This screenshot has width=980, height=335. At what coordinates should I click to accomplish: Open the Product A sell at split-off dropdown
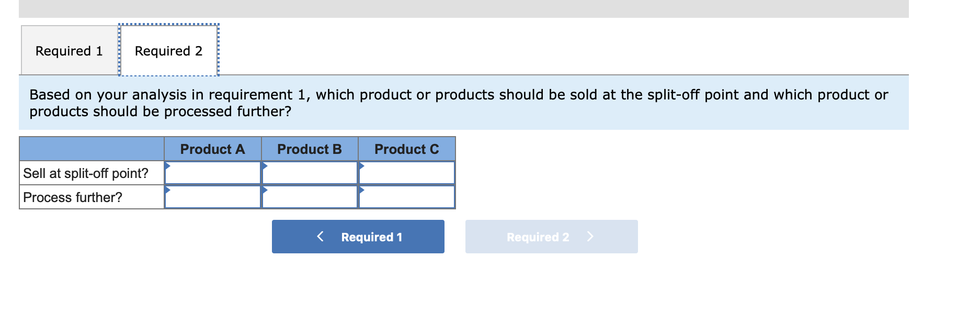(x=213, y=173)
